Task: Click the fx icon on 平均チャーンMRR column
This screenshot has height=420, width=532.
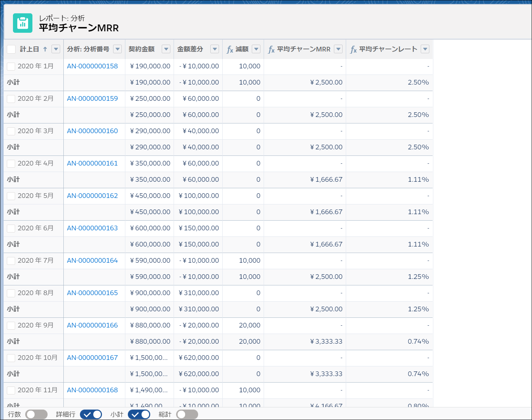Action: point(271,49)
